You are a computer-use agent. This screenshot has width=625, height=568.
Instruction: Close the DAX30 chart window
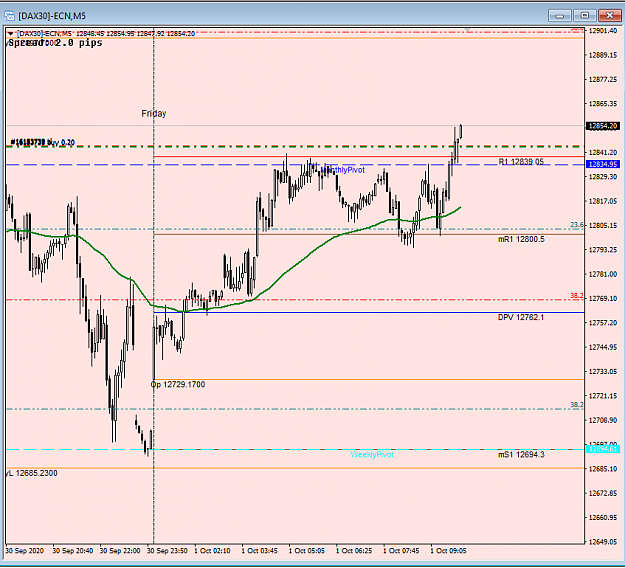click(609, 16)
